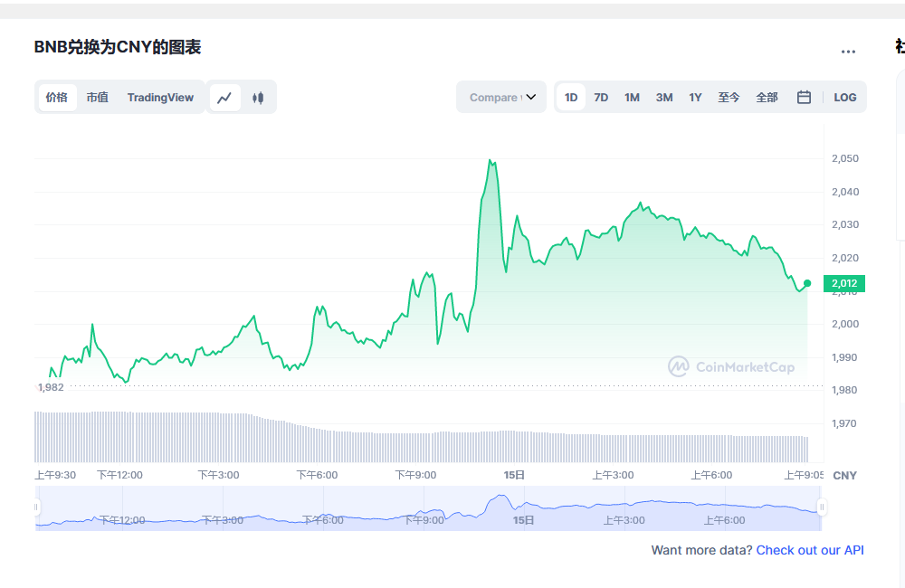Click the Check out our API link

click(810, 550)
